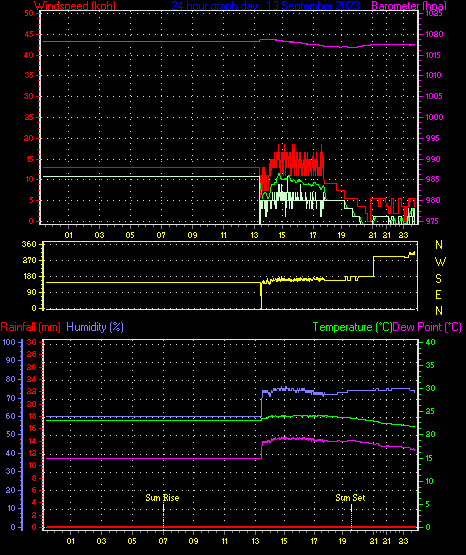Screen dimensions: 466x555
Task: Click the "Sun Rise" marker label
Action: tap(162, 498)
